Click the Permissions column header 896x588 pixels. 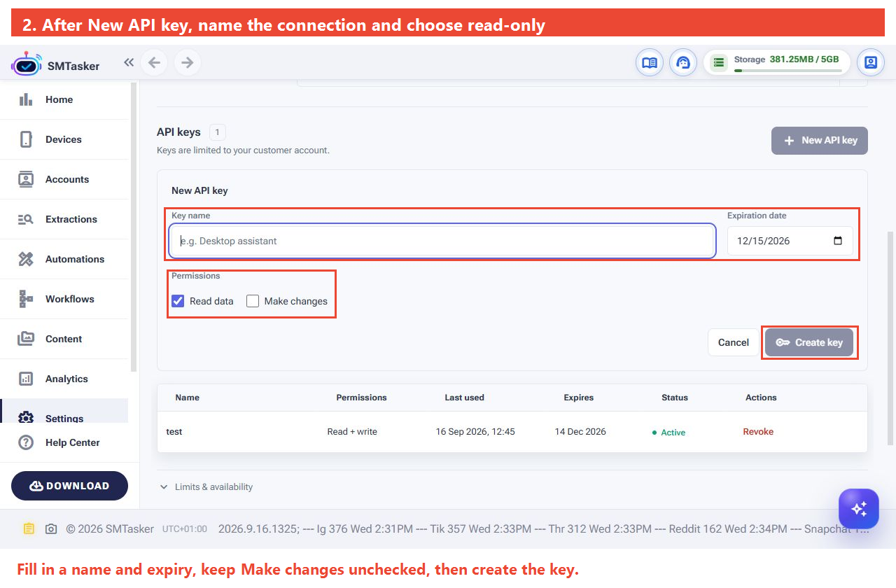[361, 398]
